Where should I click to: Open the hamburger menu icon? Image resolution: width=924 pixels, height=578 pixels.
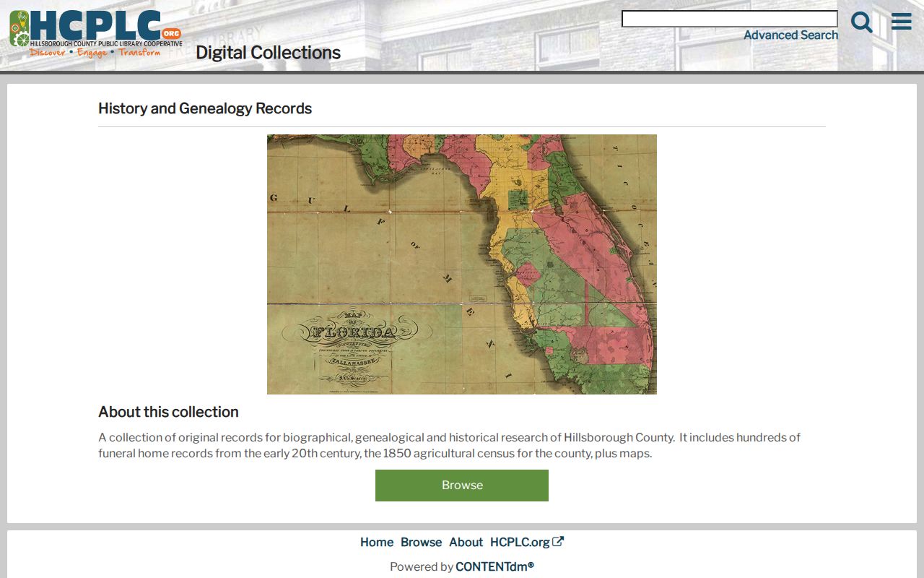(902, 22)
